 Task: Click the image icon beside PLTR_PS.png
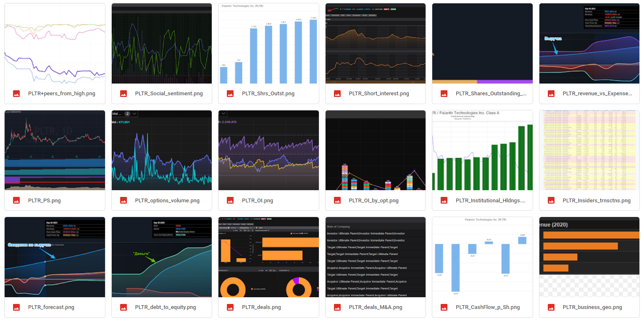click(16, 200)
